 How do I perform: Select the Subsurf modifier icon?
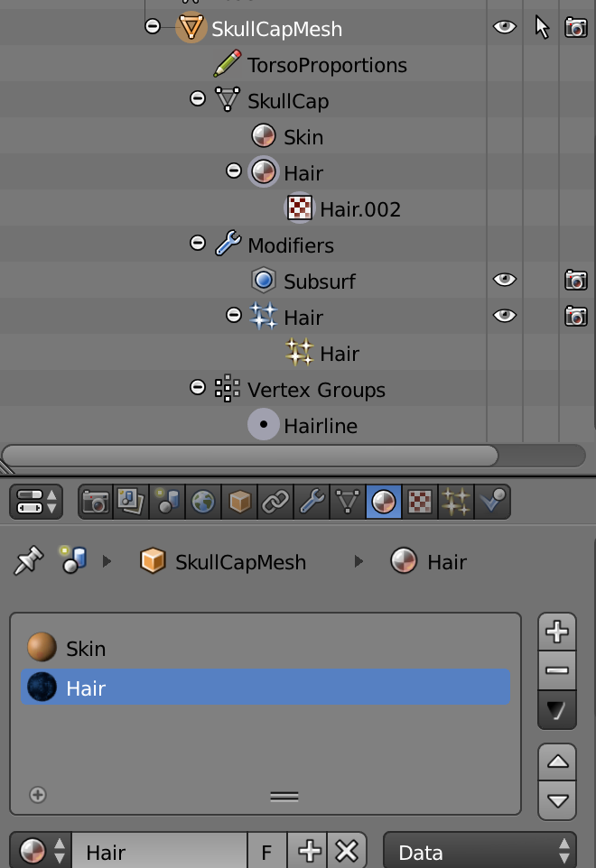(x=264, y=280)
